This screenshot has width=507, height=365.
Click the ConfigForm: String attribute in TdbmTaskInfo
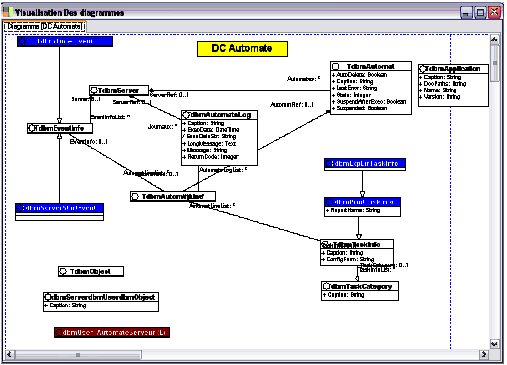[348, 259]
